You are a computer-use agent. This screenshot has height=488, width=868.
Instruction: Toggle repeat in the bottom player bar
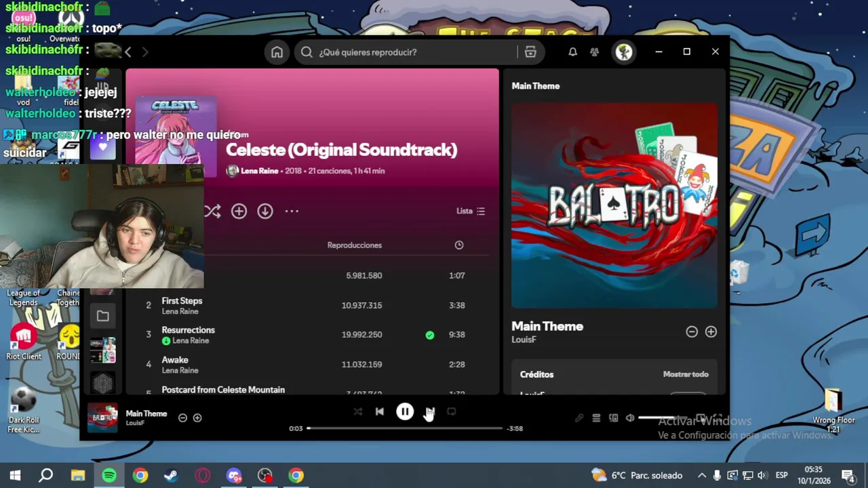click(452, 411)
